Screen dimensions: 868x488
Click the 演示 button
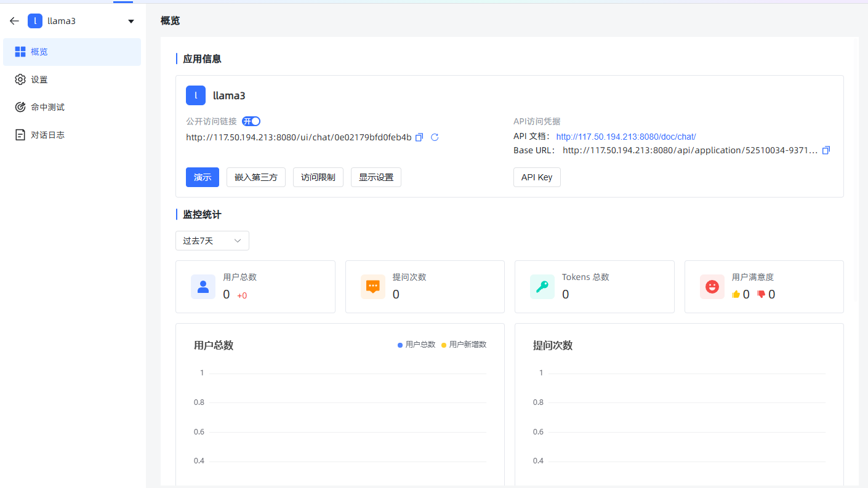click(203, 177)
